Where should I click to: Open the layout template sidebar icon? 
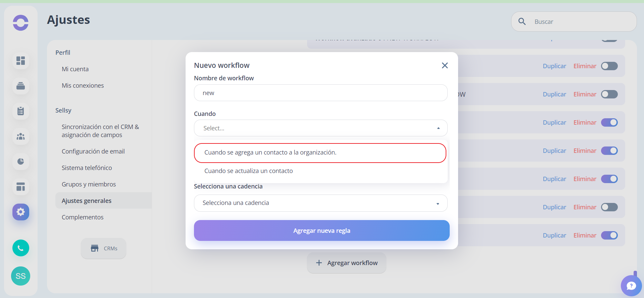click(x=21, y=187)
